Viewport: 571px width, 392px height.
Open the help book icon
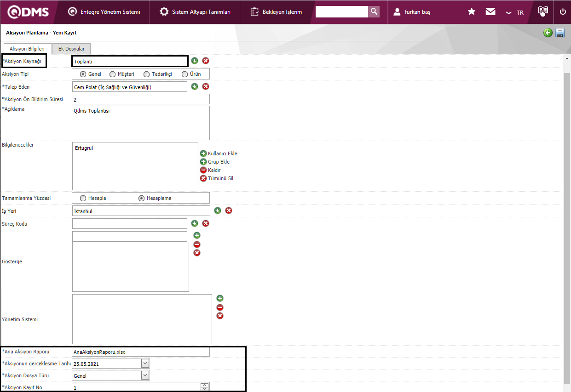pyautogui.click(x=543, y=11)
